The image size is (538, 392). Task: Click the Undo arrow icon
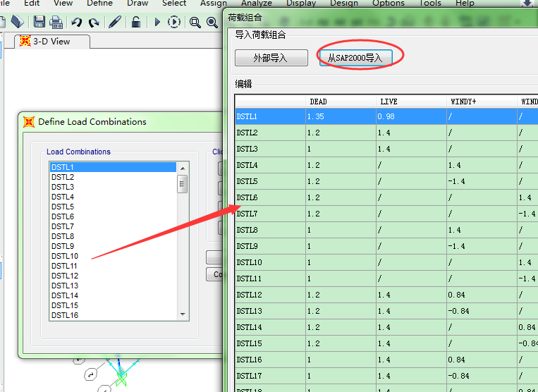point(77,23)
